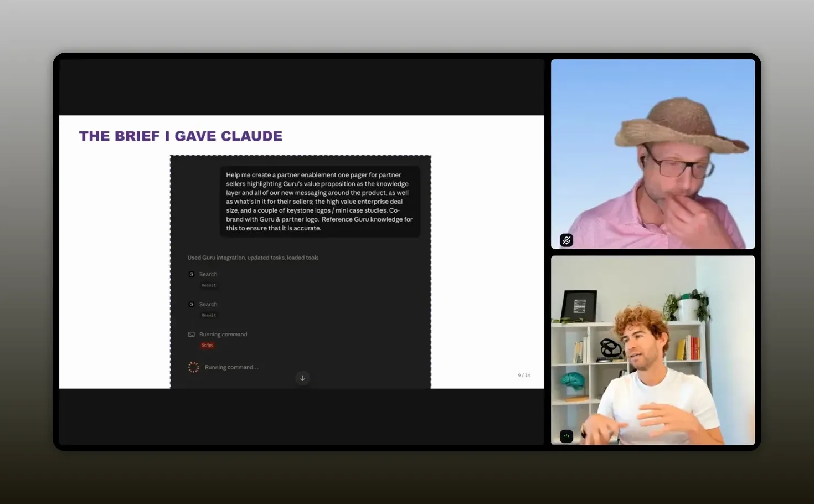Click the audio indicator icon on bottom video
This screenshot has height=504, width=814.
(x=566, y=436)
